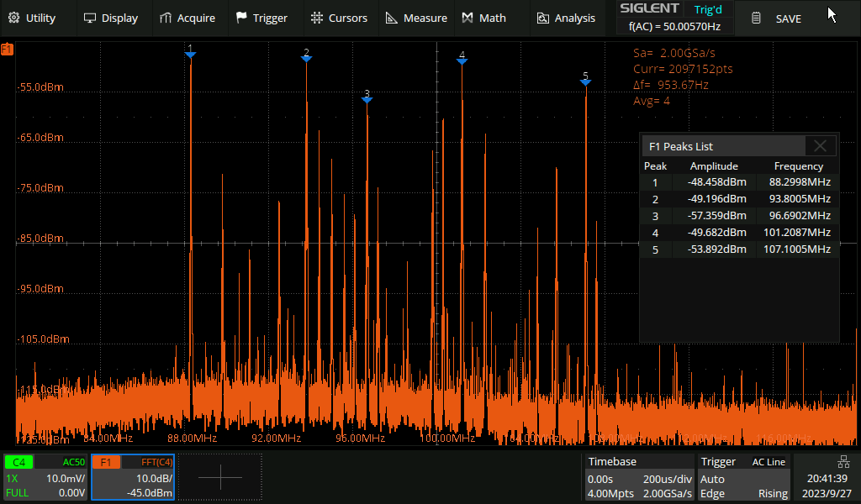The image size is (861, 504).
Task: Select peak 4 row at 101.2087MHz
Action: (x=739, y=233)
